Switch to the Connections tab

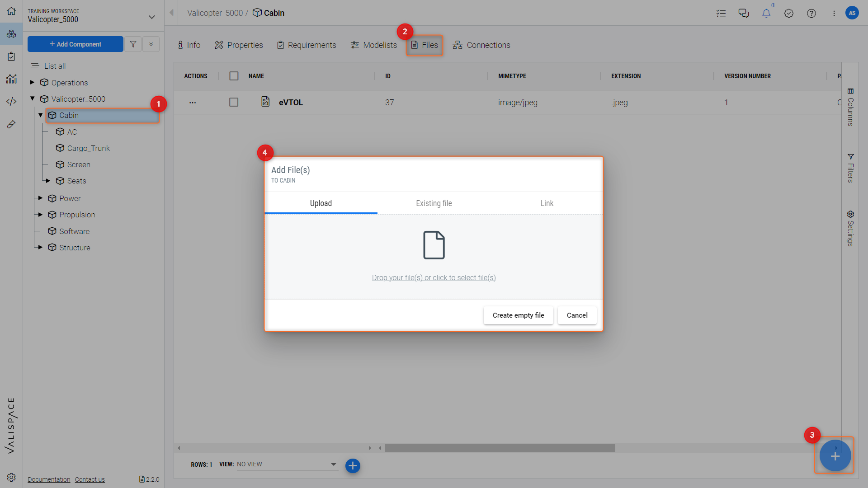(x=481, y=45)
